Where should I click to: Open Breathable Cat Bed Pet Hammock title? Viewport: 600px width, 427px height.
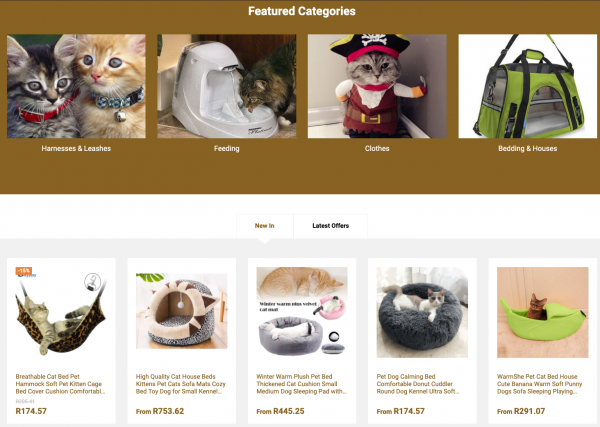coord(60,384)
